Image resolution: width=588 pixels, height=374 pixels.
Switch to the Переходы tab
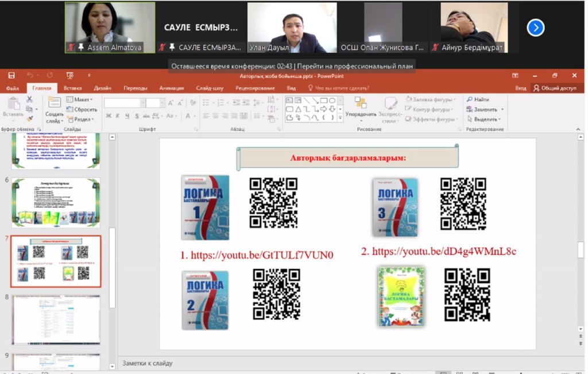(136, 88)
